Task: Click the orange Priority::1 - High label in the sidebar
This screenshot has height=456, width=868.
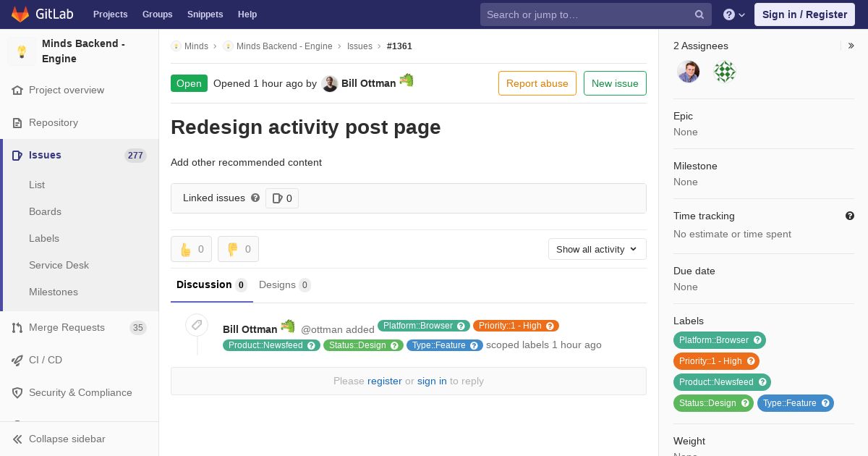Action: [716, 361]
